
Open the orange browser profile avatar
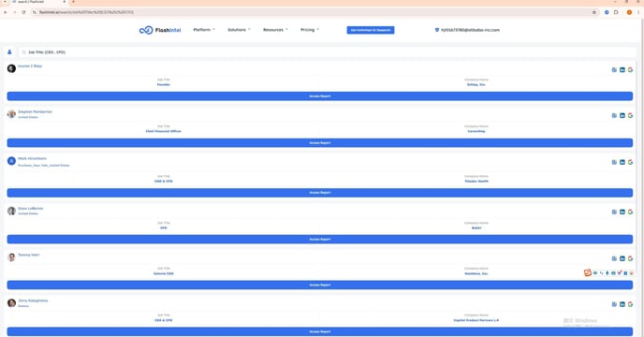click(x=629, y=12)
